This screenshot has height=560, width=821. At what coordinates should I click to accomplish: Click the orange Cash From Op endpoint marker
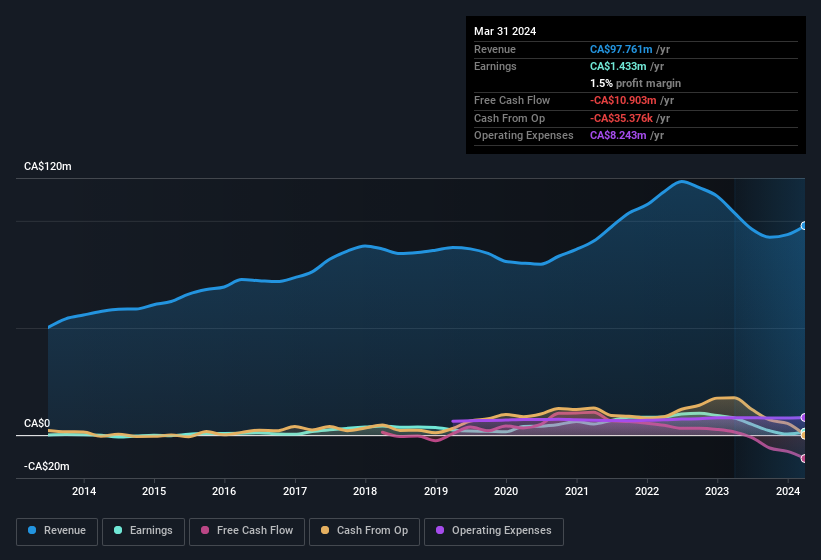(x=804, y=435)
